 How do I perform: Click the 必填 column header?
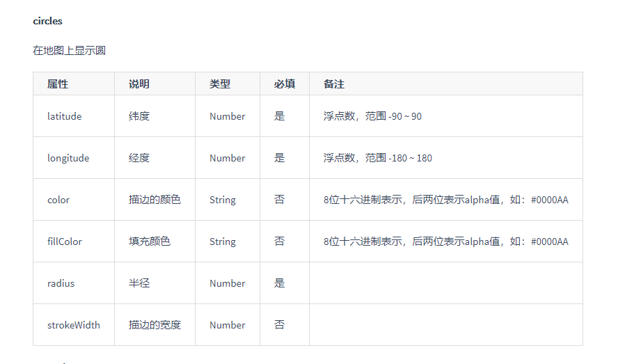[284, 84]
